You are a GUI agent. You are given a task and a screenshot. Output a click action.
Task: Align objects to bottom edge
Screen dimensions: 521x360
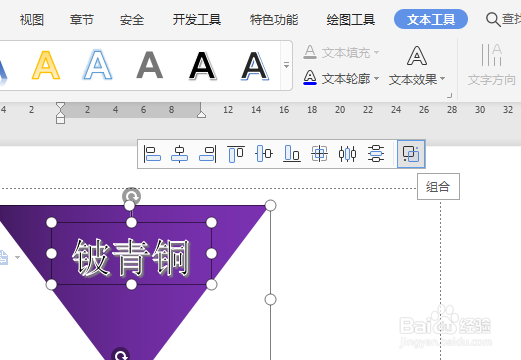coord(292,154)
